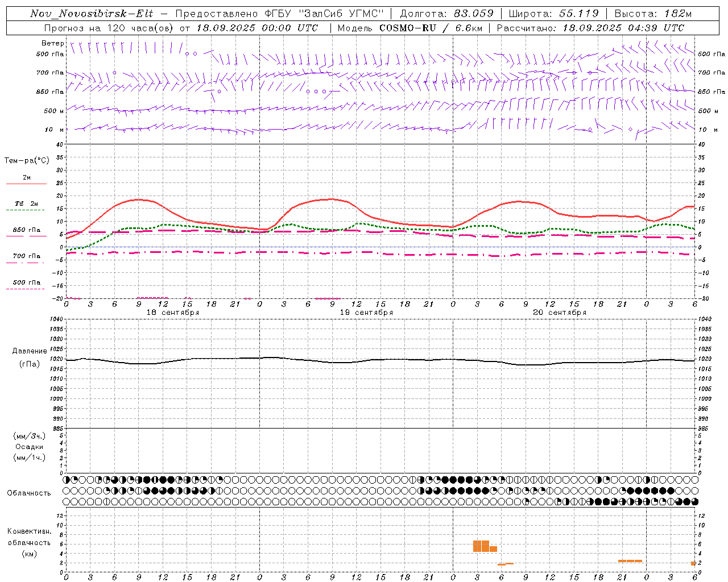This screenshot has height=582, width=728.
Task: Click the '700 гПа' entry in temperature legend
Action: coord(27,256)
